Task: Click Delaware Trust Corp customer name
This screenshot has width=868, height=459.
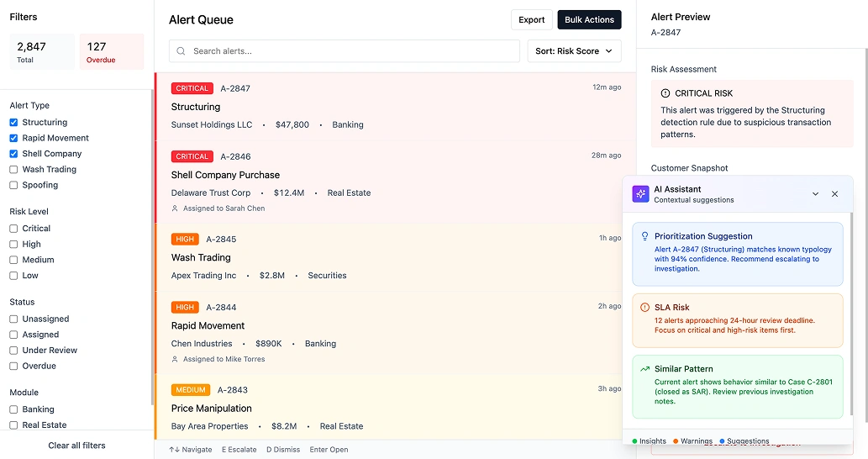Action: (211, 193)
